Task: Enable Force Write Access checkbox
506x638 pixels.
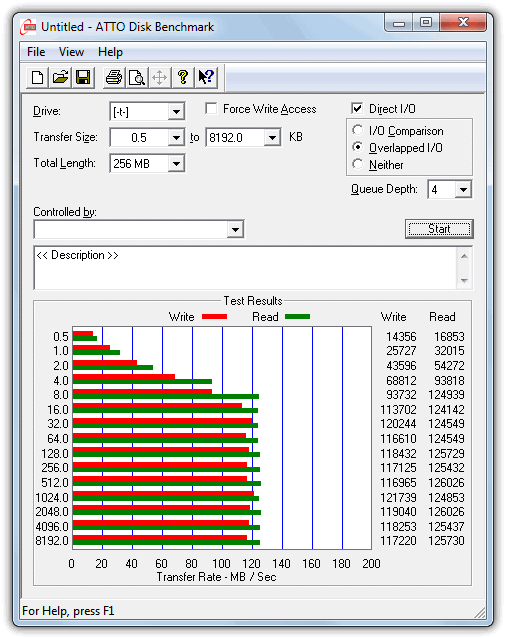Action: [211, 109]
